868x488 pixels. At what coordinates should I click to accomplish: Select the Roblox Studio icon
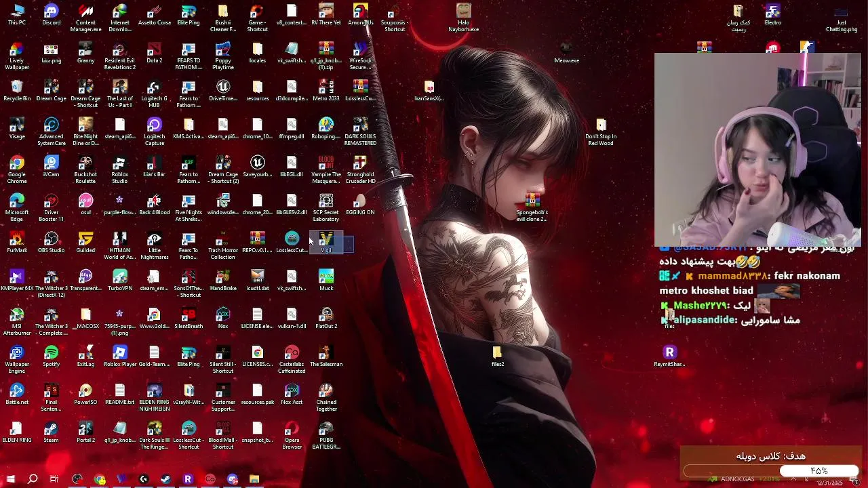click(120, 170)
